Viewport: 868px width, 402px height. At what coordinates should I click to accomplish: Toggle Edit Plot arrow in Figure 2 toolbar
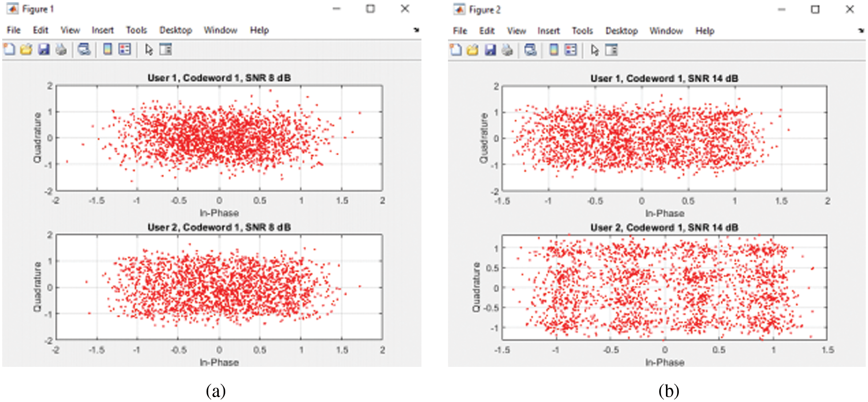pyautogui.click(x=595, y=50)
